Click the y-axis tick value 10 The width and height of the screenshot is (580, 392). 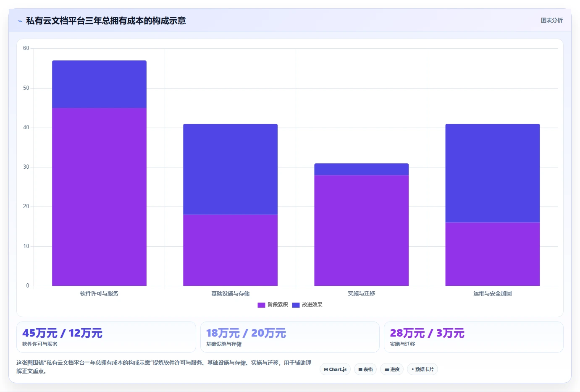tap(26, 246)
